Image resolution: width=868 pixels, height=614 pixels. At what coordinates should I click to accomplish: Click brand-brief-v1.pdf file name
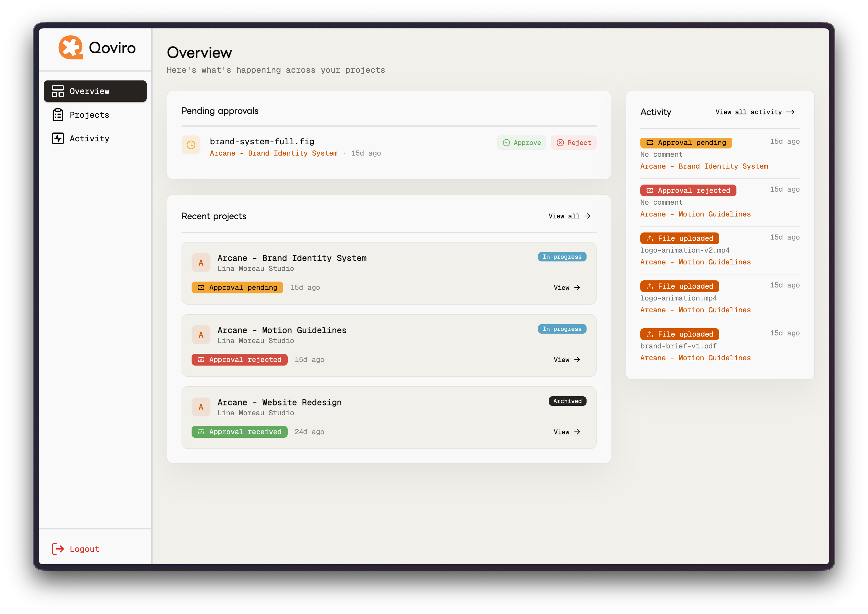(x=678, y=346)
